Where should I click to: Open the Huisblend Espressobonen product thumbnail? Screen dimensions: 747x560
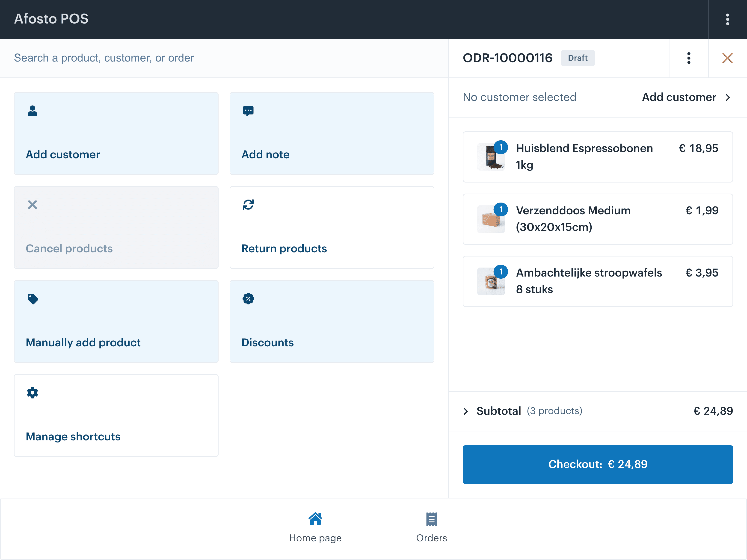(491, 157)
